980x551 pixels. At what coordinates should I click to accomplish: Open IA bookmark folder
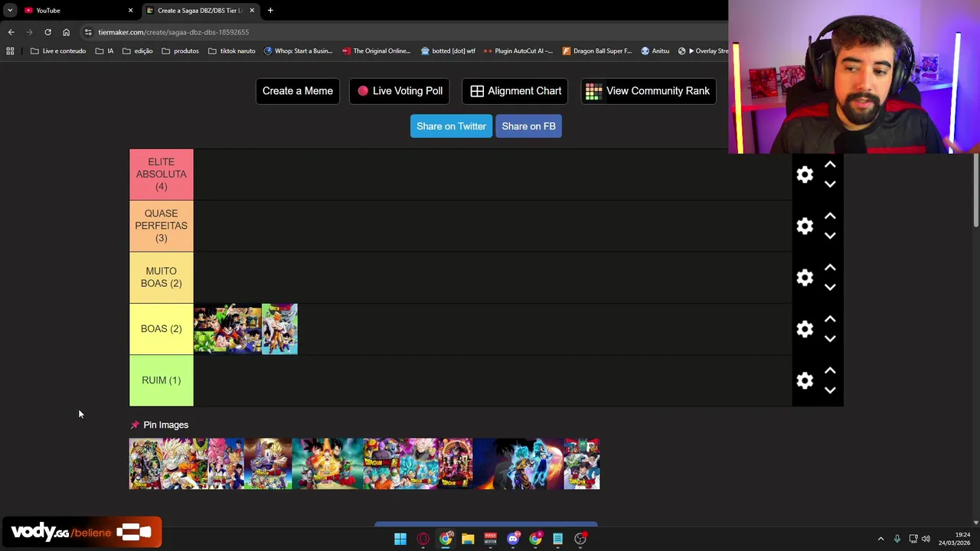point(105,51)
